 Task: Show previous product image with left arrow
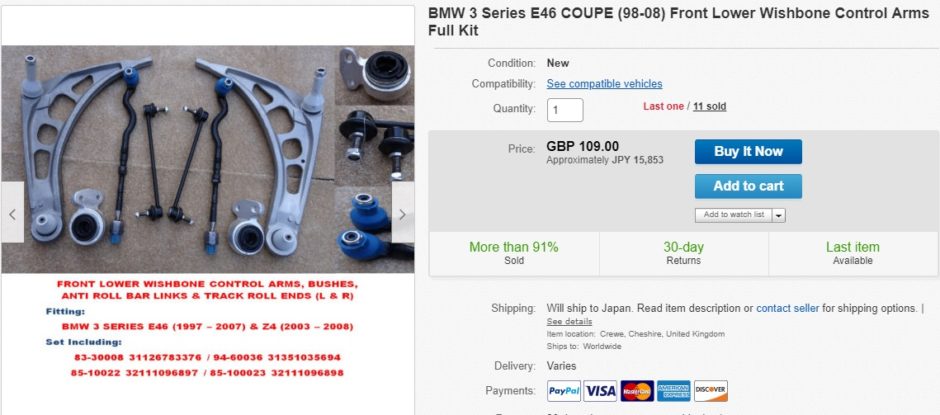coord(13,212)
